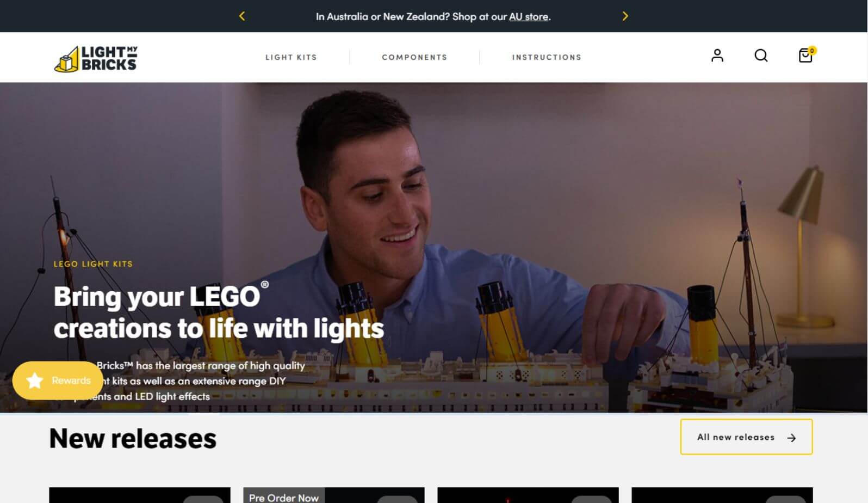The width and height of the screenshot is (868, 503).
Task: Click the LEGO Light Kits hero label
Action: point(93,264)
